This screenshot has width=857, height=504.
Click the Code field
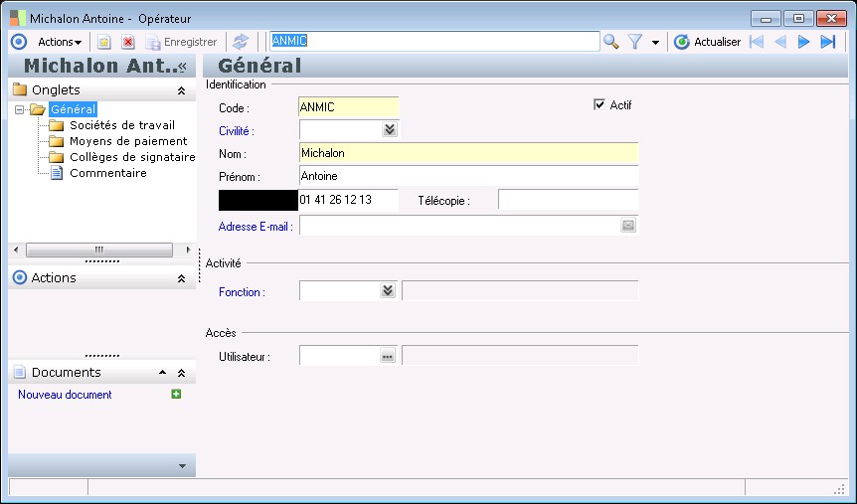pos(349,107)
